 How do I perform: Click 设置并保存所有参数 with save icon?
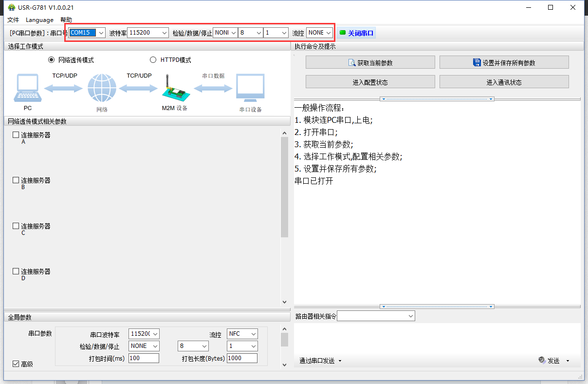point(504,62)
